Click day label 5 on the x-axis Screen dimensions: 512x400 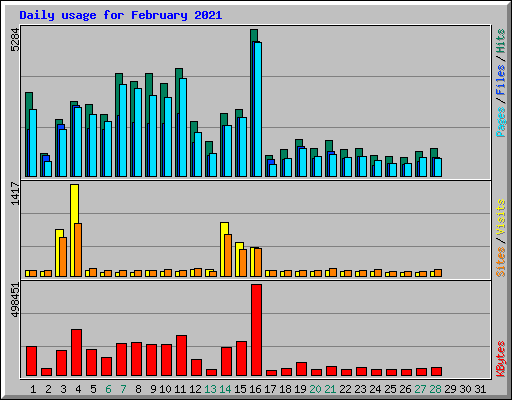pyautogui.click(x=93, y=389)
